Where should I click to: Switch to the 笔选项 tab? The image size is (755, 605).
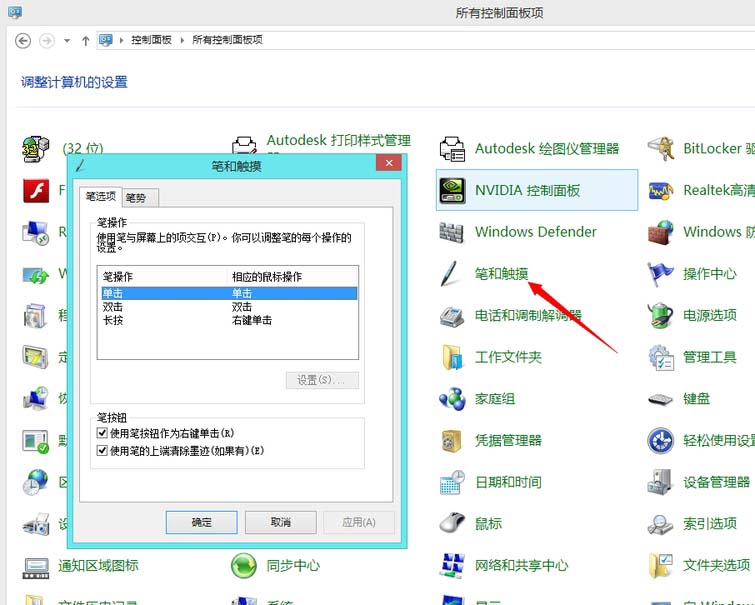(101, 196)
